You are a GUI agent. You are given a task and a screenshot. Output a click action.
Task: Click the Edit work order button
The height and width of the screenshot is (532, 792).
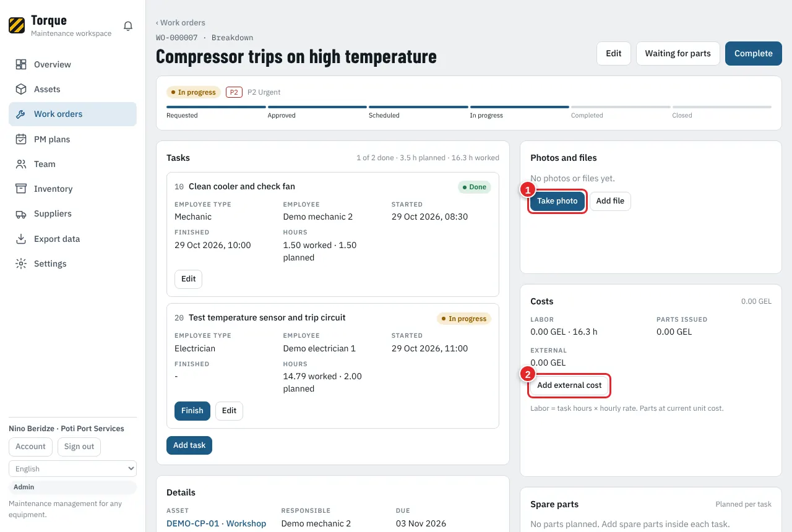pos(614,53)
